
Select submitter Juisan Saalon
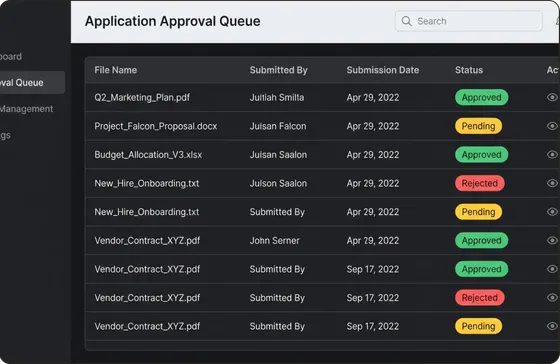tap(278, 155)
